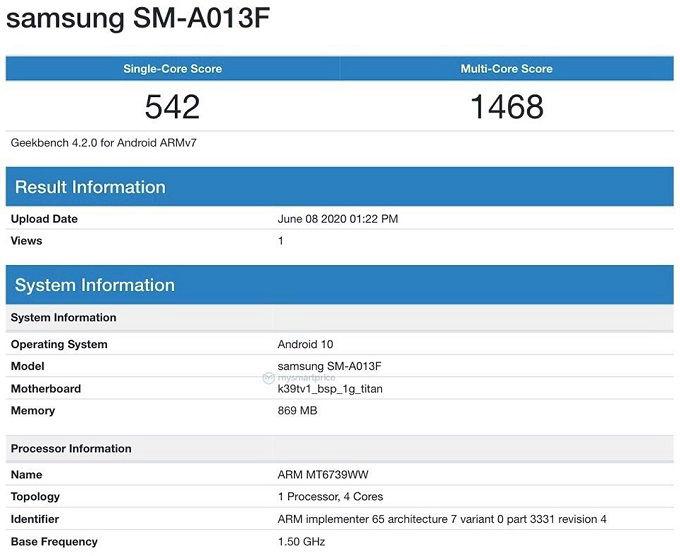
Task: Select the Upload Date label
Action: coord(44,219)
